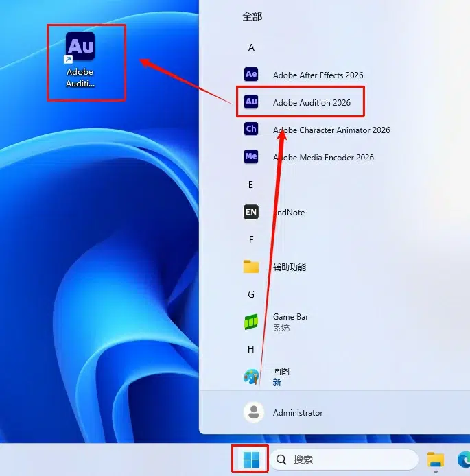
Task: Expand the 辅助功能 folder
Action: tap(289, 267)
